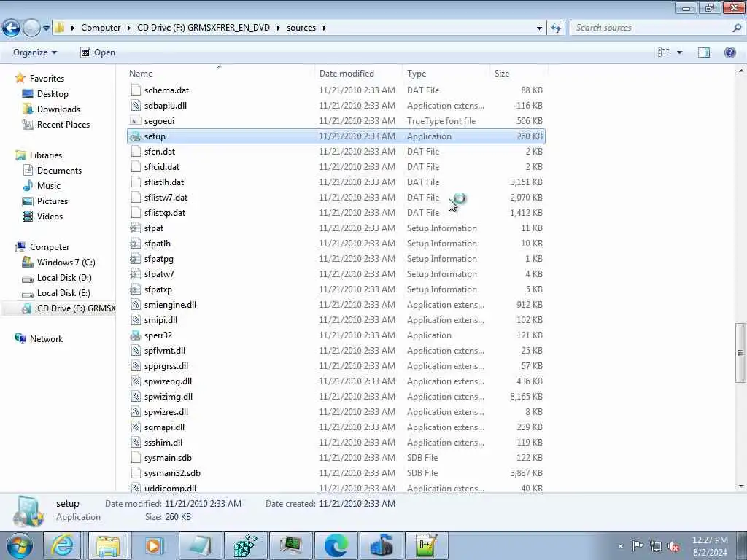Click the setup application file icon
The image size is (747, 560).
pos(136,136)
